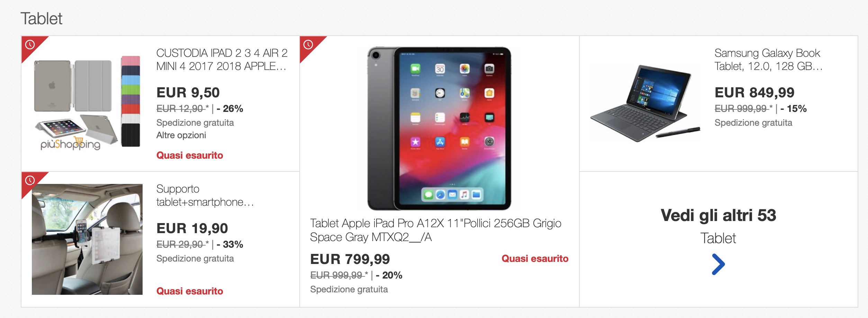Open the Samsung Galaxy Book image
868x318 pixels.
(645, 103)
